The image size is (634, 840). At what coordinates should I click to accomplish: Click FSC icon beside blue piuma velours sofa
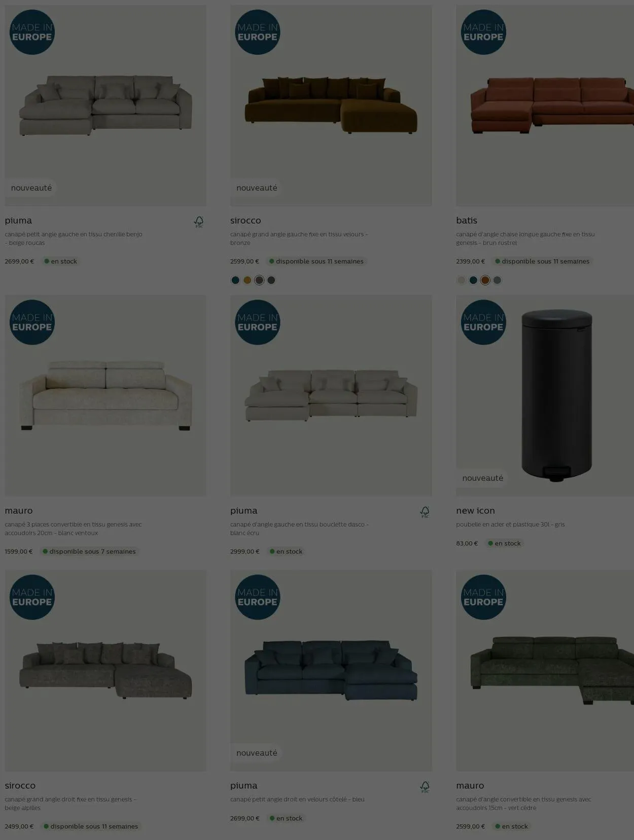[425, 787]
